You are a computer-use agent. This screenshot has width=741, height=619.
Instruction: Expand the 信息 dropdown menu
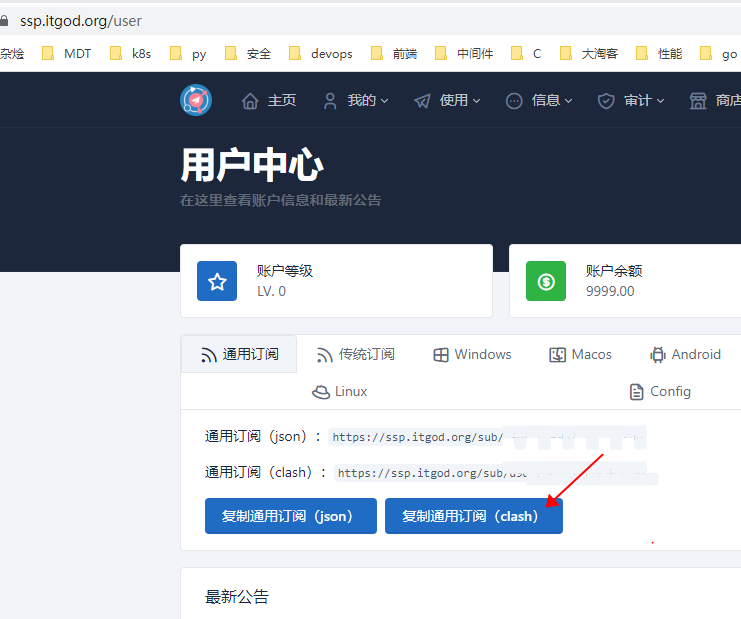[539, 101]
